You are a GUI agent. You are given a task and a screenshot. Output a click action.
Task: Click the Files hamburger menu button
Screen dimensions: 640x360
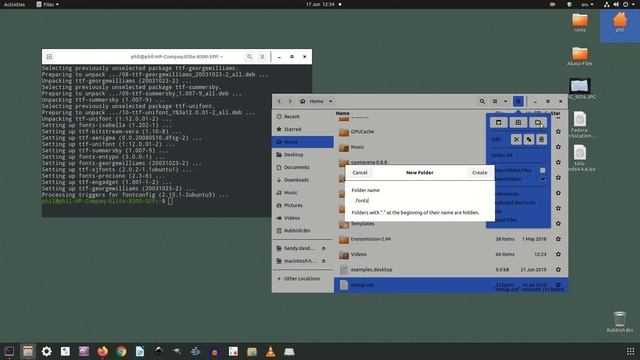(518, 101)
